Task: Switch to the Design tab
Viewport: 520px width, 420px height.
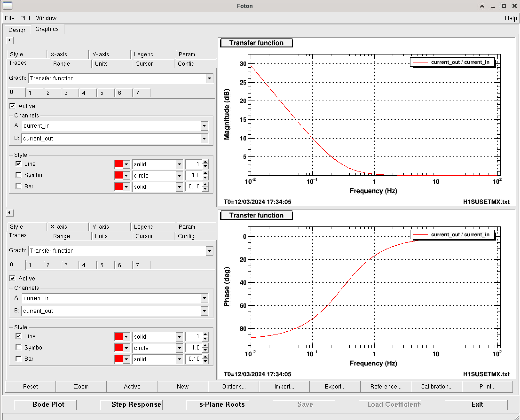Action: 17,30
